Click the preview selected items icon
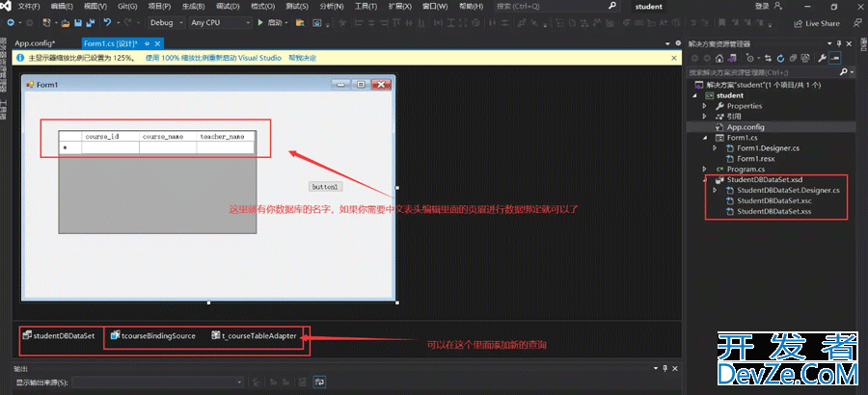The height and width of the screenshot is (395, 868). 835,58
